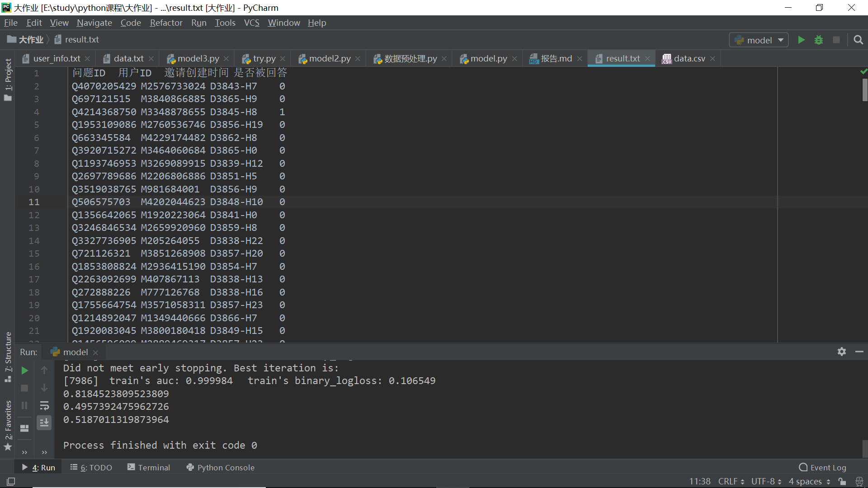Screen dimensions: 868x488
Task: Hide the Run tool window panel
Action: click(860, 352)
